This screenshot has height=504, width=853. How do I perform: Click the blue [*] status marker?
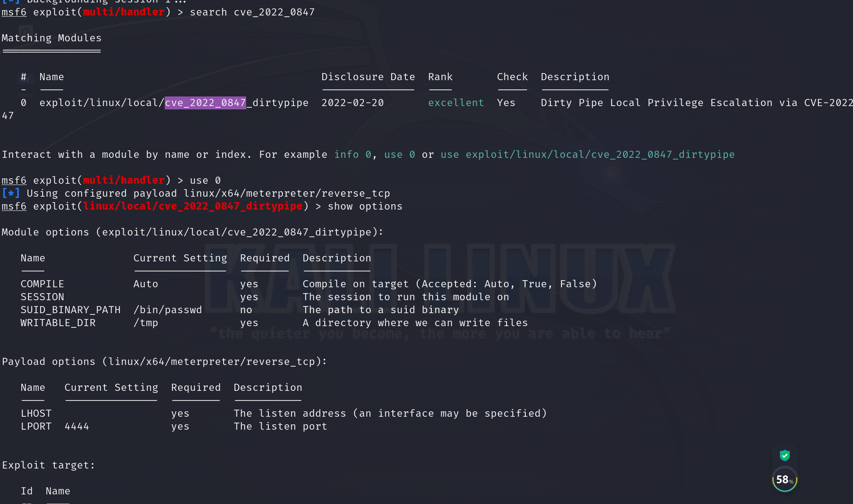(x=10, y=193)
